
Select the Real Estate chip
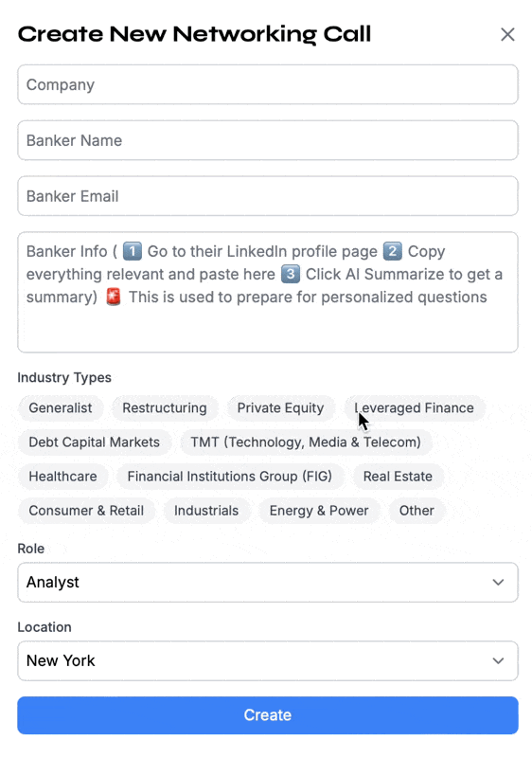(x=398, y=477)
